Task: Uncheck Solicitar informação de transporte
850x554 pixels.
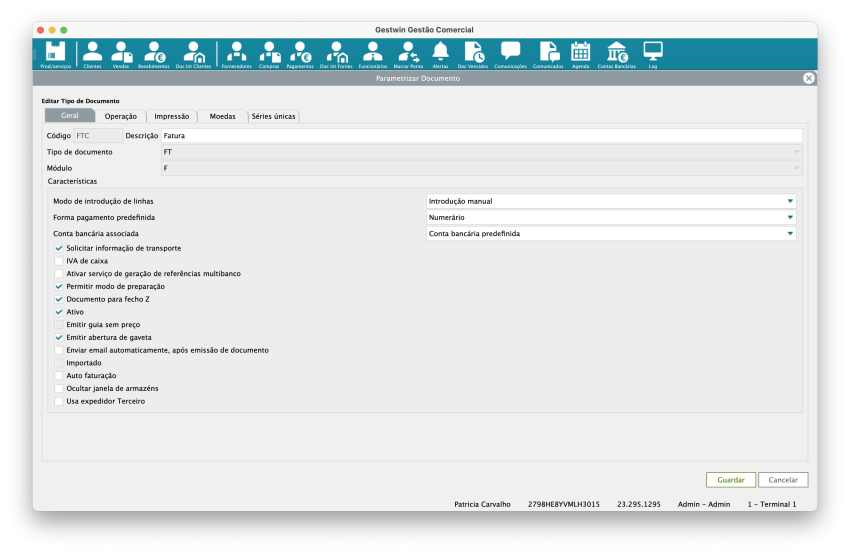Action: [x=59, y=247]
